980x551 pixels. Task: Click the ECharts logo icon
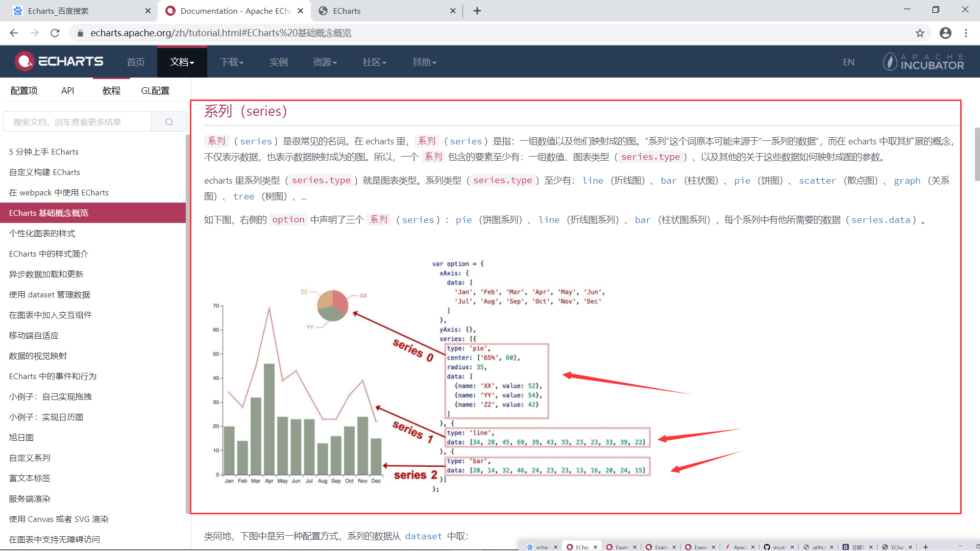tap(24, 61)
